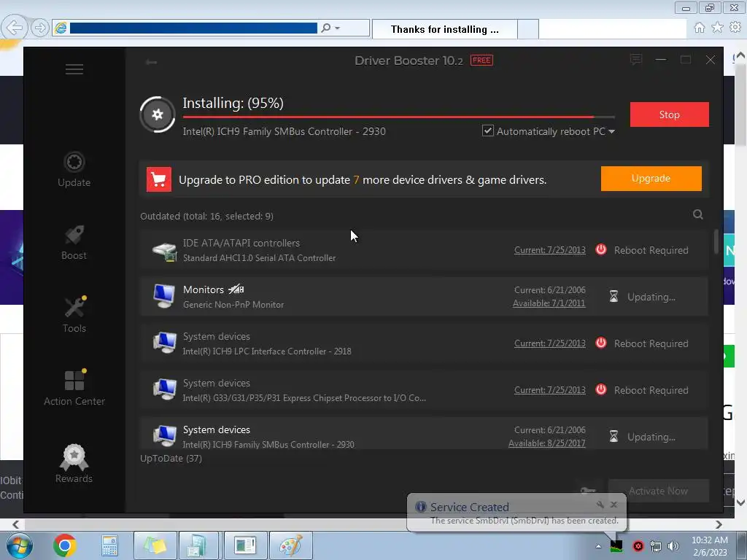Expand Automatically reboot PC dropdown arrow

(612, 131)
